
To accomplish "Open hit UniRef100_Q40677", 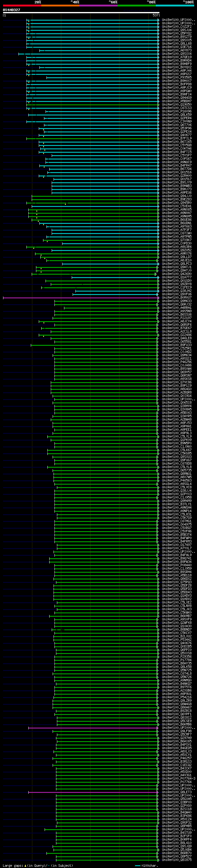I will click(x=177, y=135).
